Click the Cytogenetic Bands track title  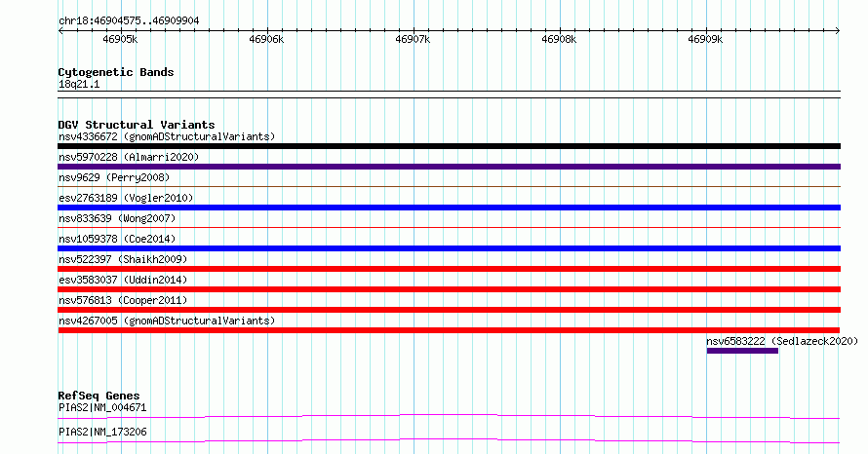(116, 72)
